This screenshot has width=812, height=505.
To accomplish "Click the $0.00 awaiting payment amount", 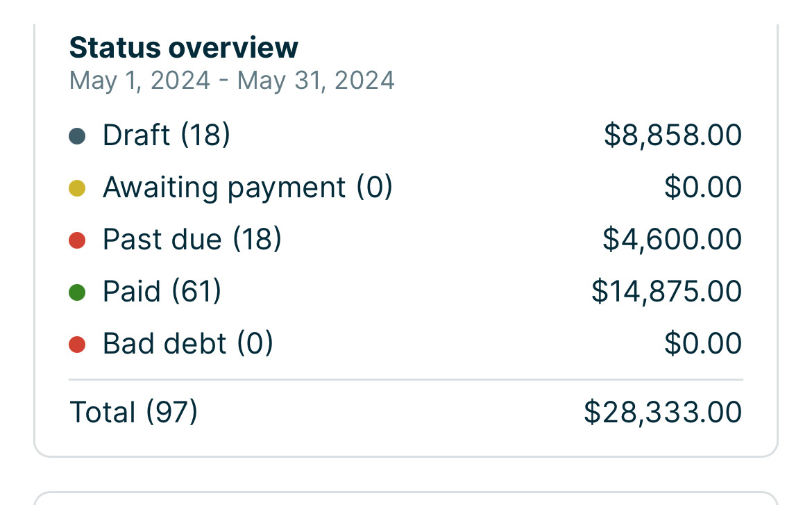I will (x=703, y=187).
